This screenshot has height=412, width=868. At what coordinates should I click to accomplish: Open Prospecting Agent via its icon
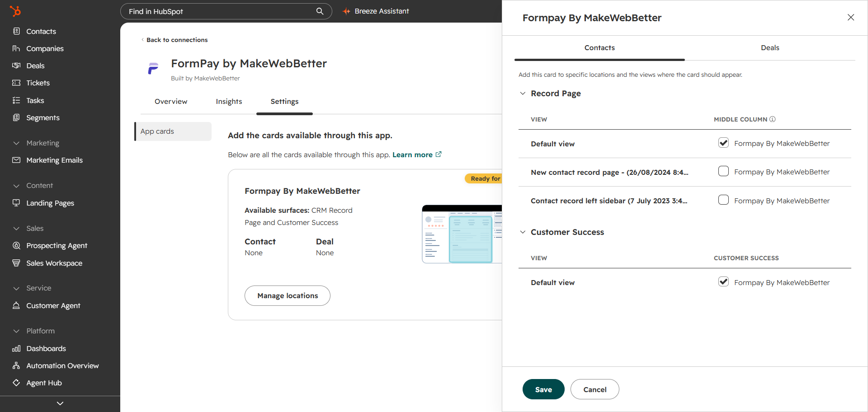tap(16, 245)
